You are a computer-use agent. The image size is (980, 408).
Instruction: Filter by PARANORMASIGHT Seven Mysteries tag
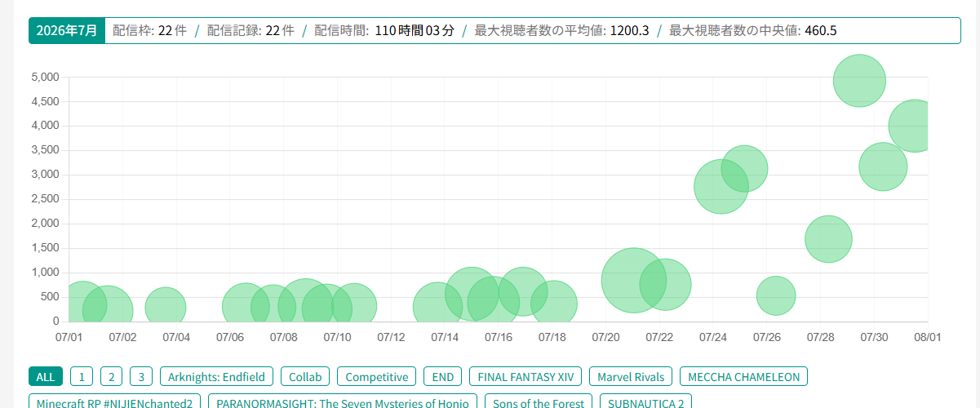pyautogui.click(x=343, y=402)
